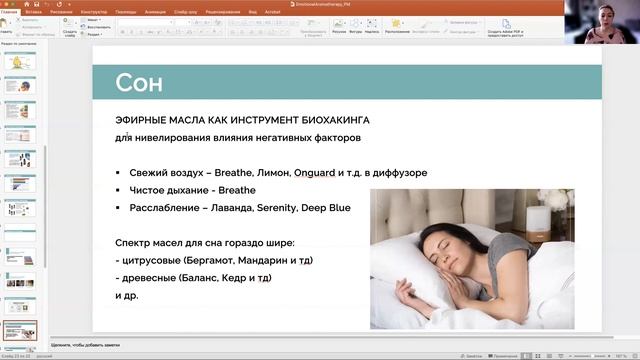
Task: Expand the Создать слайд arrow
Action: pyautogui.click(x=76, y=22)
